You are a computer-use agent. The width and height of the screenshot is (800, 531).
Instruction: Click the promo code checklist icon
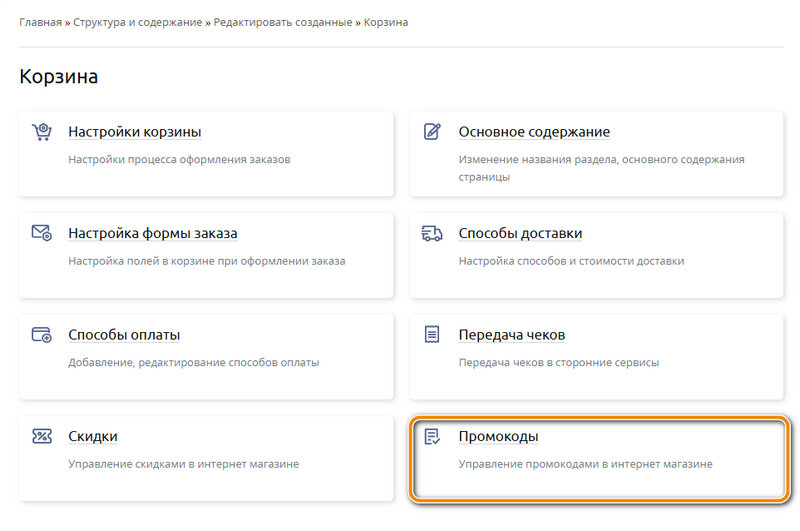tap(432, 436)
